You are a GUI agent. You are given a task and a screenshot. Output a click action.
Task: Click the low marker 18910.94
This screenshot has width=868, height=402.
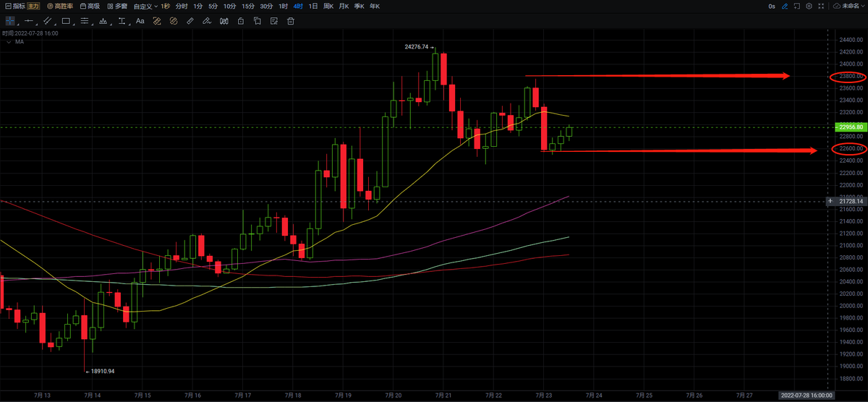coord(102,371)
